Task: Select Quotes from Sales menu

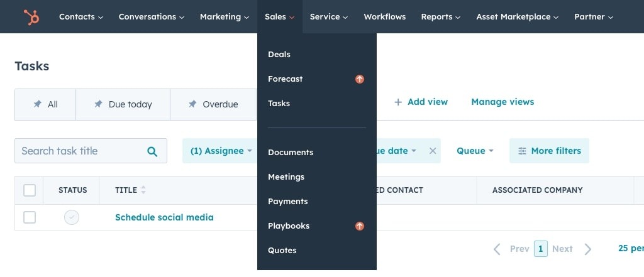Action: point(282,251)
